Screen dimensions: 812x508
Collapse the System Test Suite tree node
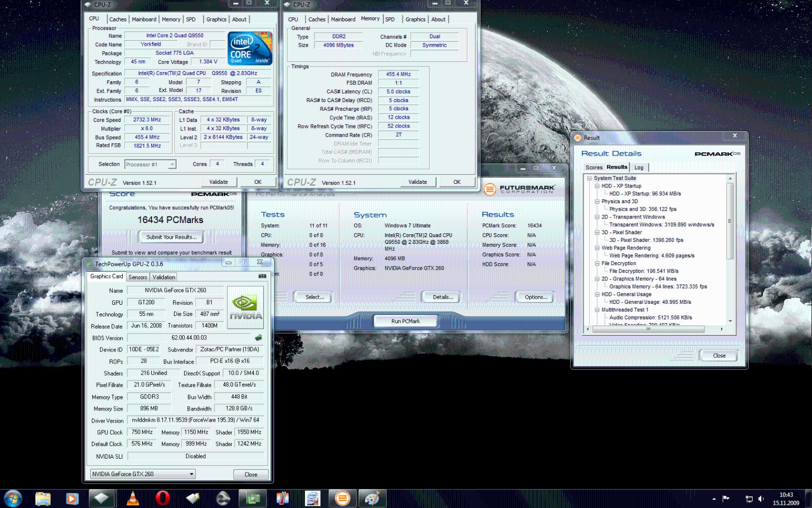pos(589,178)
